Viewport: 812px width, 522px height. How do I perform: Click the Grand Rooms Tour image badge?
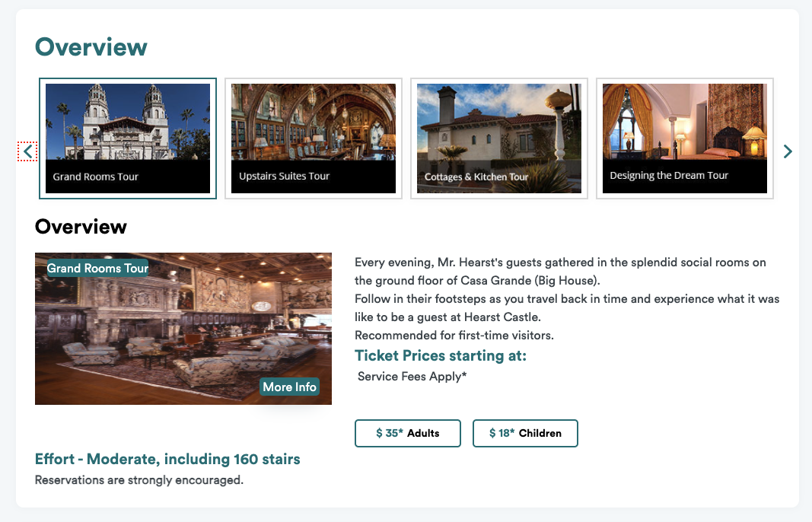(98, 269)
